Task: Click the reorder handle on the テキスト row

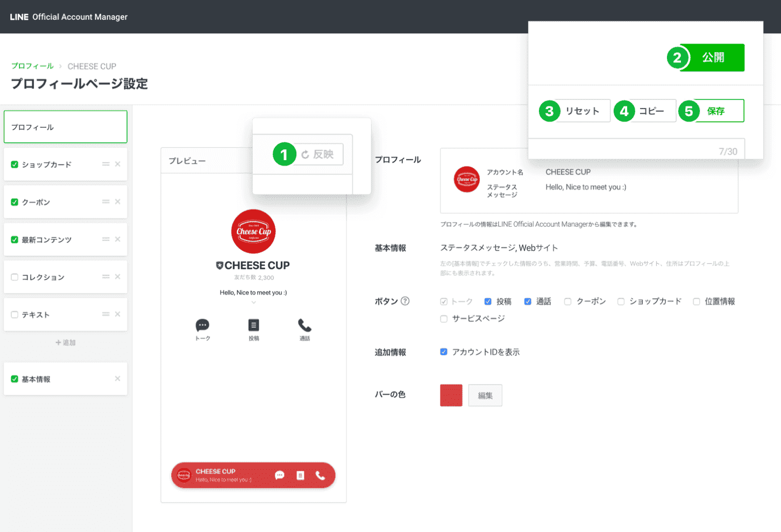Action: coord(106,314)
